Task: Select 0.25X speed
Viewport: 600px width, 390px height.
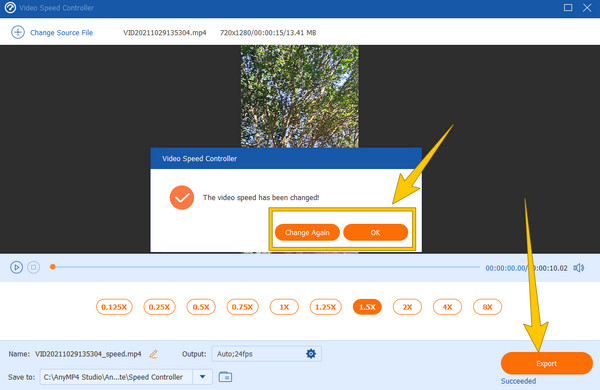Action: [159, 307]
